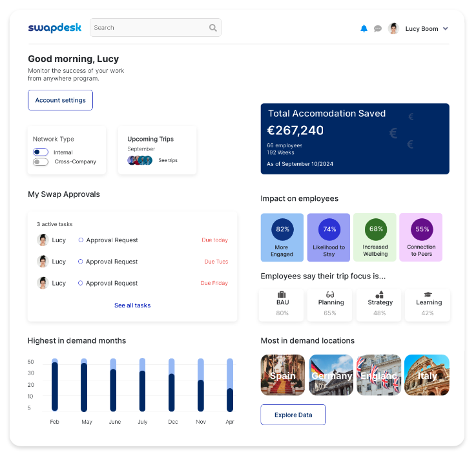The image size is (476, 456).
Task: Click the Due Friday label
Action: click(x=214, y=283)
